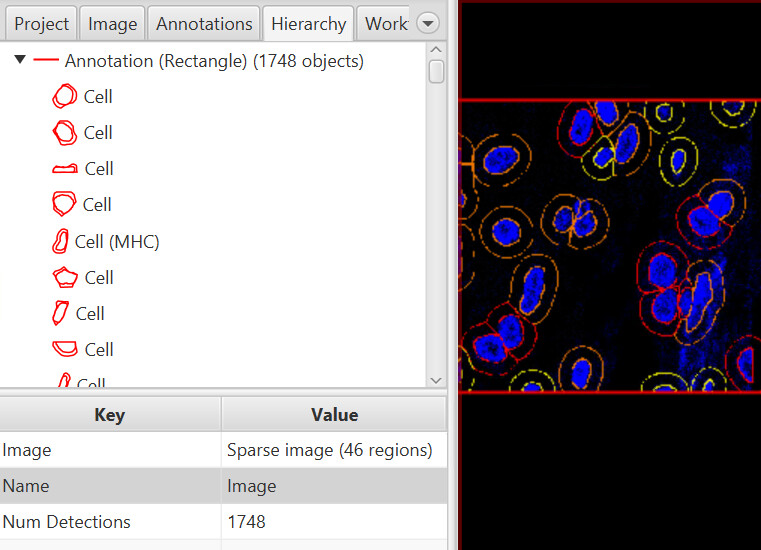Click the bowl-shaped Cell icon
761x550 pixels.
tap(65, 349)
